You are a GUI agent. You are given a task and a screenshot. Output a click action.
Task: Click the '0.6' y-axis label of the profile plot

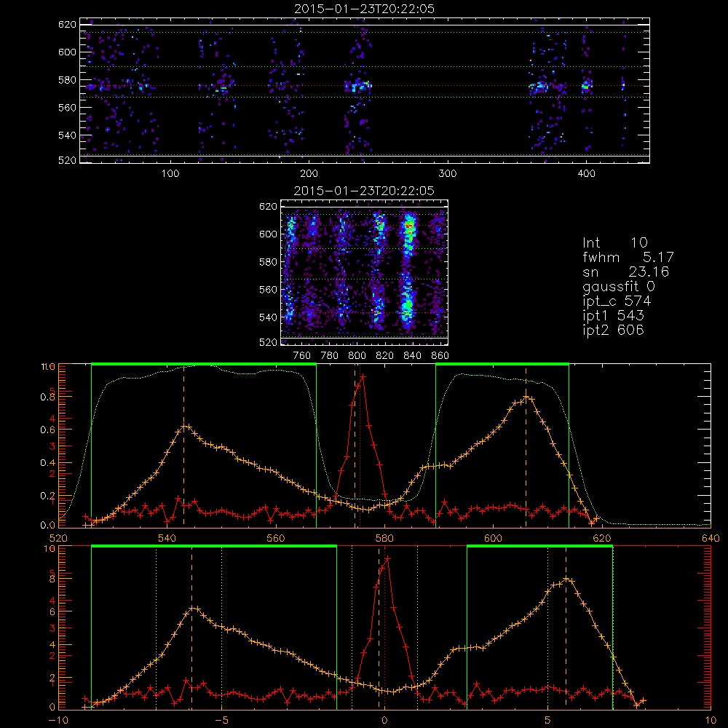point(48,430)
